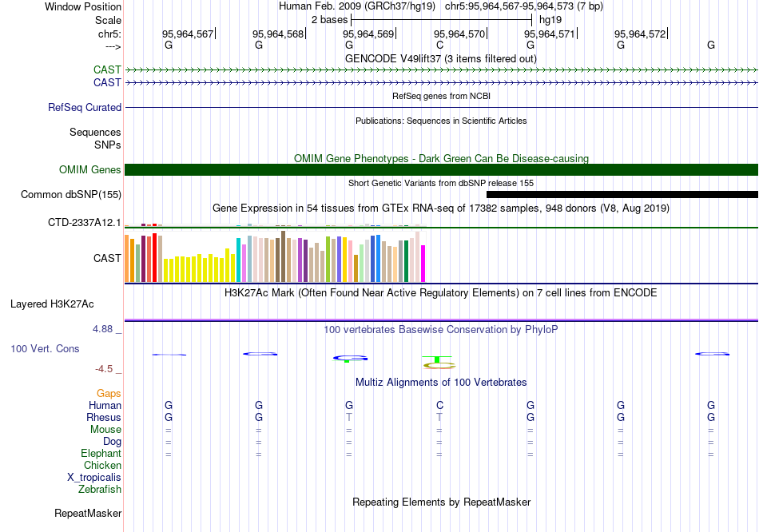Open the PhyloP Basewise Conservation title
Image resolution: width=759 pixels, height=532 pixels.
441,329
